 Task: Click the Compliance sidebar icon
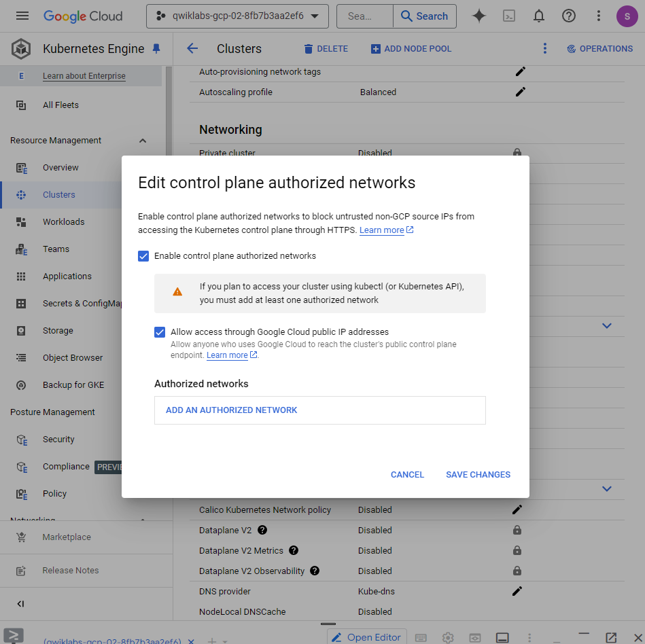click(22, 467)
